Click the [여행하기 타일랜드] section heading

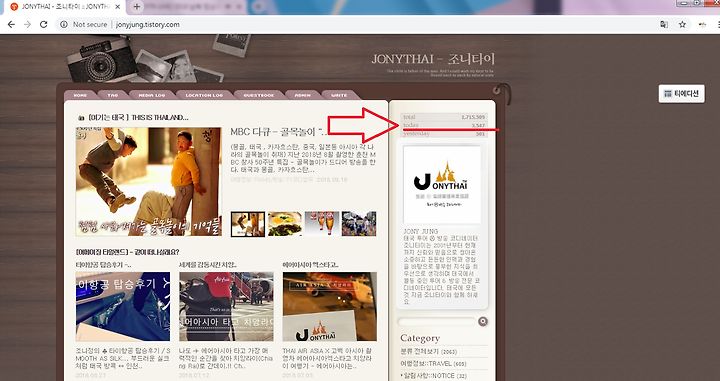(x=127, y=252)
